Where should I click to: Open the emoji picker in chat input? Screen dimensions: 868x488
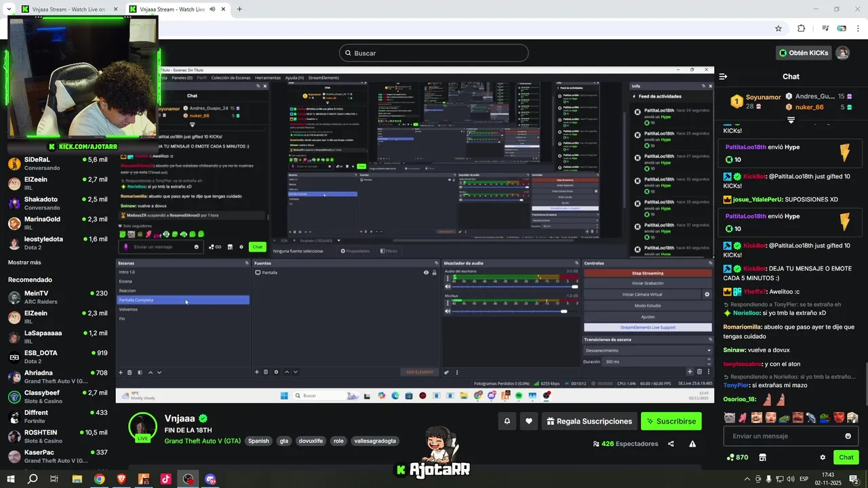[x=848, y=436]
